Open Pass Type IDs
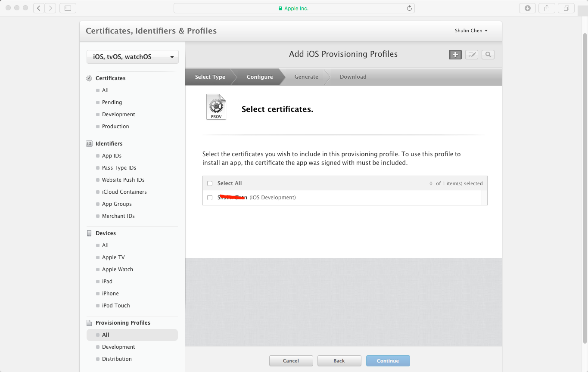Image resolution: width=588 pixels, height=372 pixels. tap(119, 168)
